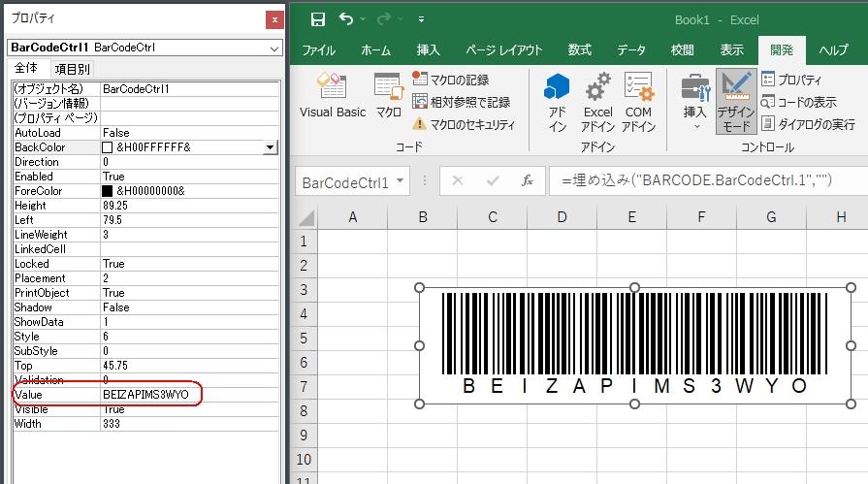
Task: Switch to the Page Layout (ページレイアウト) tab
Action: click(503, 49)
